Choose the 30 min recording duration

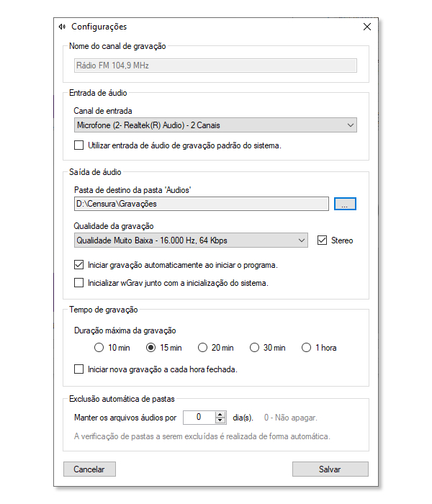(x=254, y=348)
